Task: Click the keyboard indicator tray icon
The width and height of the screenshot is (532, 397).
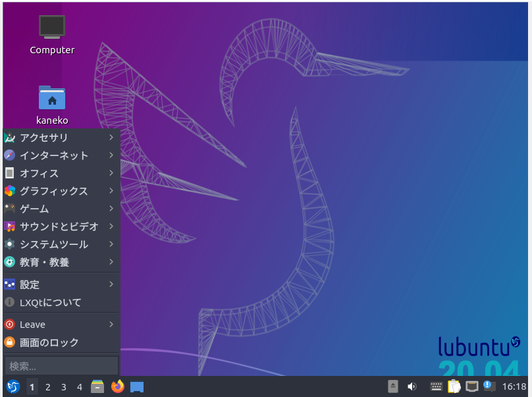Action: point(437,386)
